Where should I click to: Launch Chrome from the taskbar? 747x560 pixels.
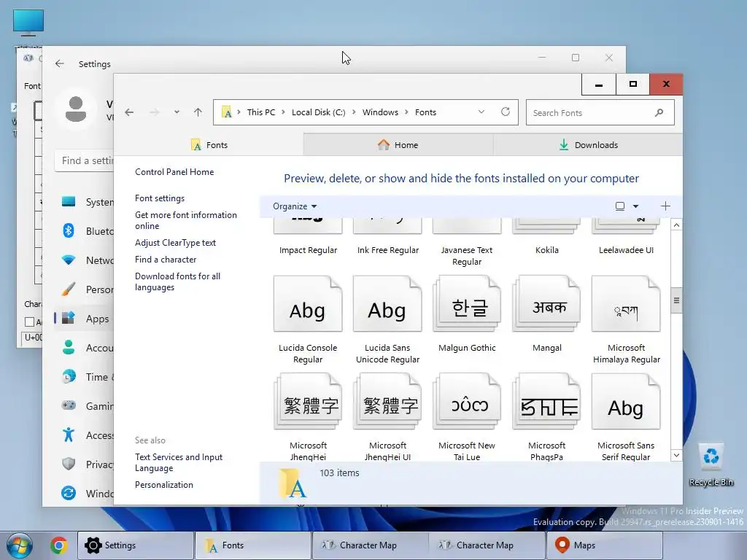point(59,545)
